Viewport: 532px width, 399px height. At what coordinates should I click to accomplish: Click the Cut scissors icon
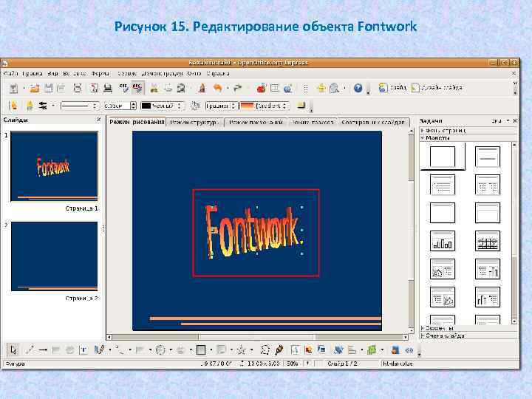point(154,88)
